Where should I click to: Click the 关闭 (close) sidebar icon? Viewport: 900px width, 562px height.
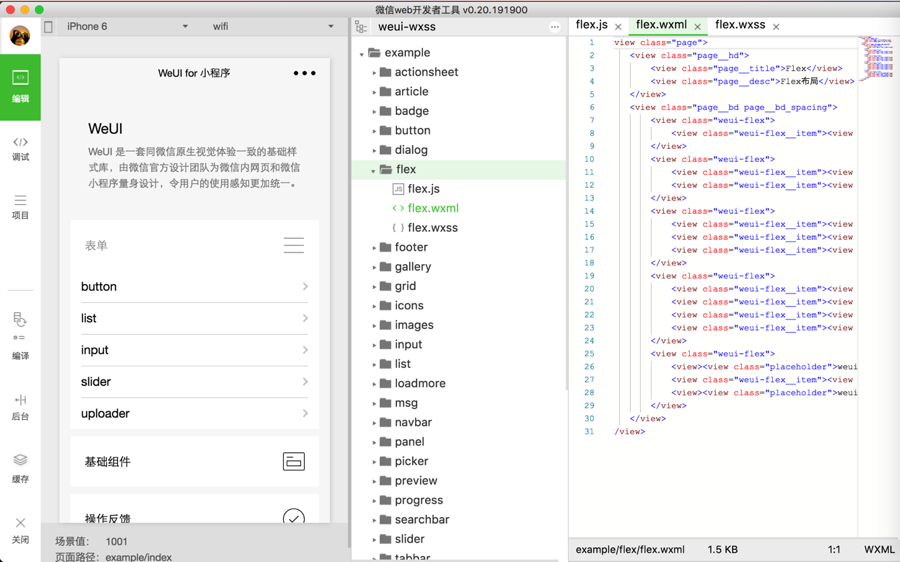[x=20, y=530]
